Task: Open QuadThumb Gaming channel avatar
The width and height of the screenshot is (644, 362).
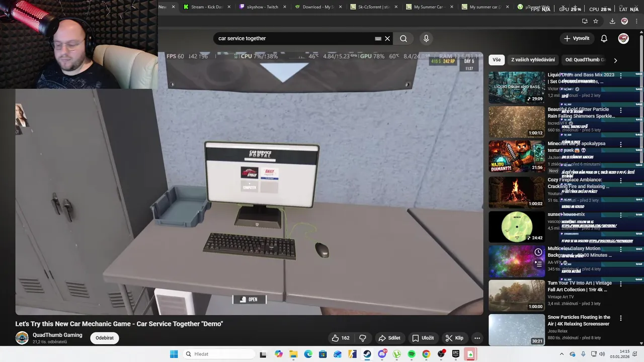Action: (x=22, y=338)
